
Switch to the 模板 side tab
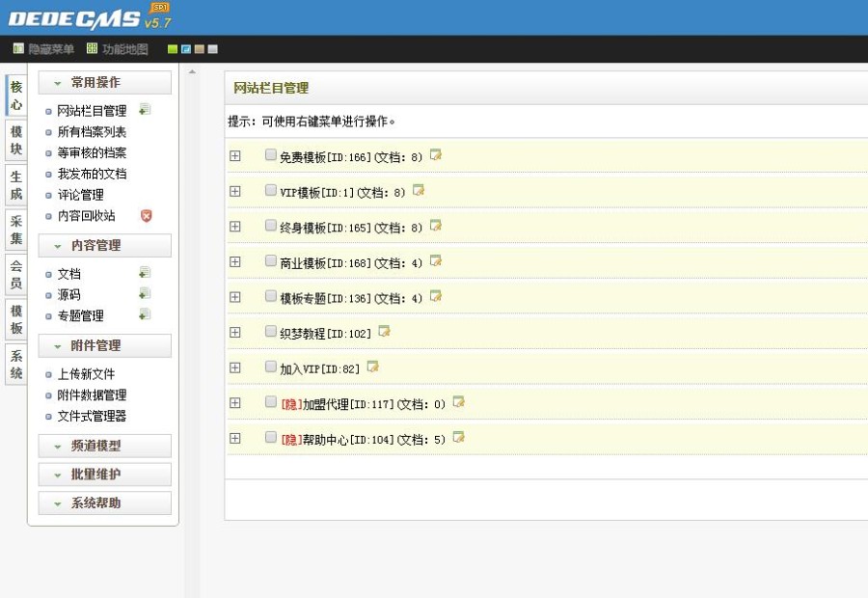(16, 319)
